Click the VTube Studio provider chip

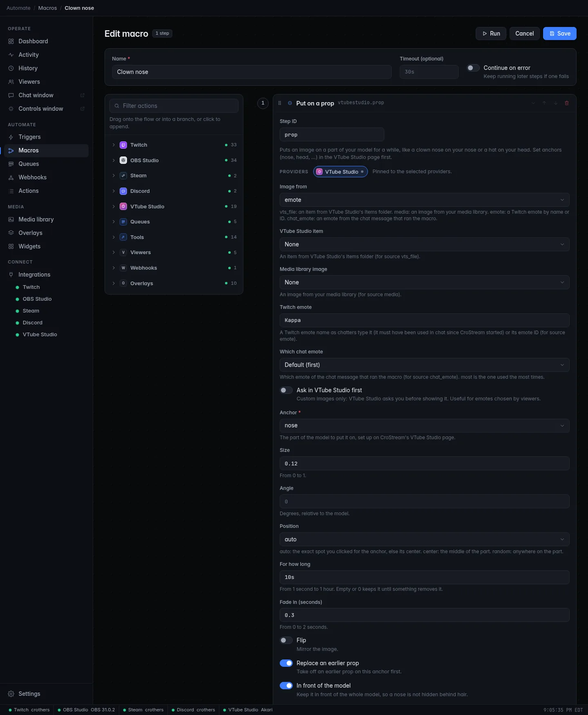tap(341, 172)
